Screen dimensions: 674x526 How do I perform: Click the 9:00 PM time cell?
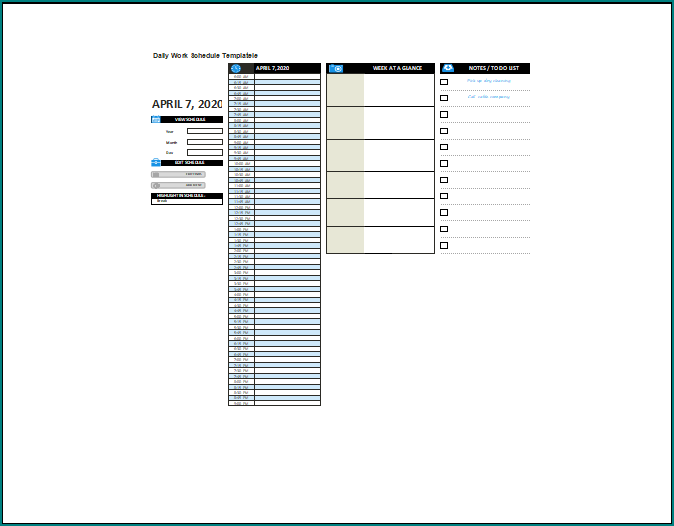coord(241,403)
